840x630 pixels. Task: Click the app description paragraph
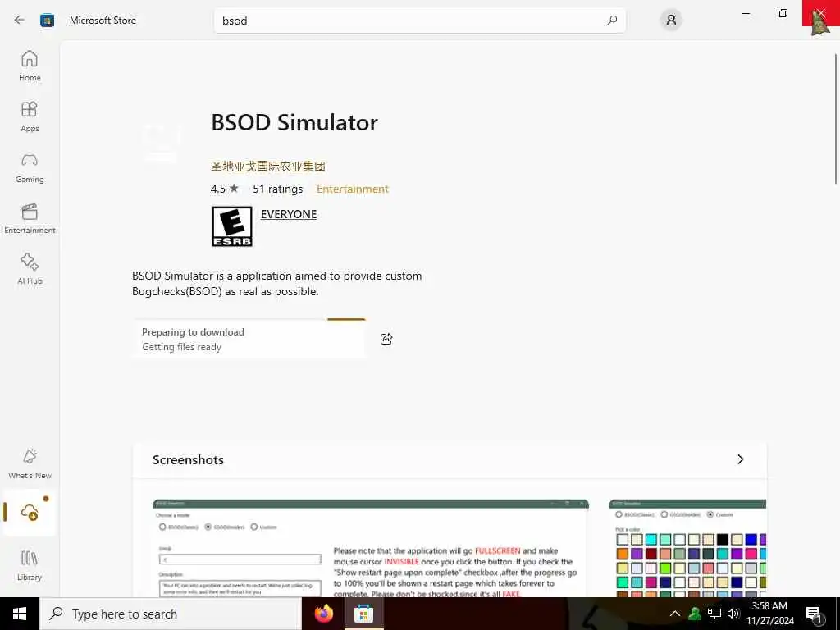[x=277, y=283]
